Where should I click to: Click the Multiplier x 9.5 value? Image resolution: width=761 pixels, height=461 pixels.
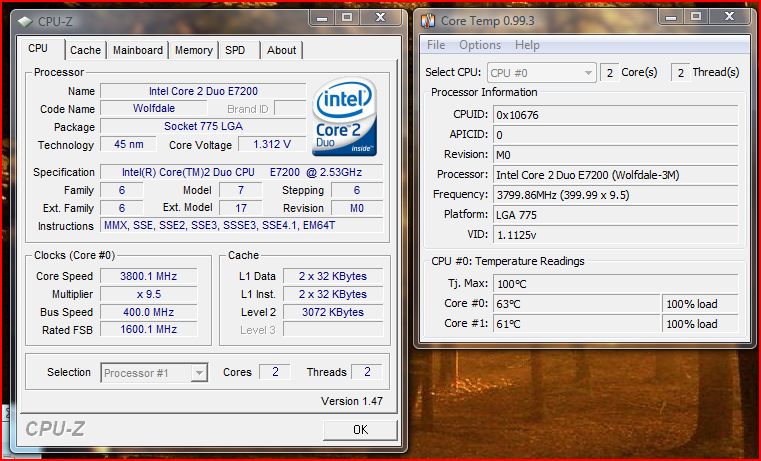point(149,294)
